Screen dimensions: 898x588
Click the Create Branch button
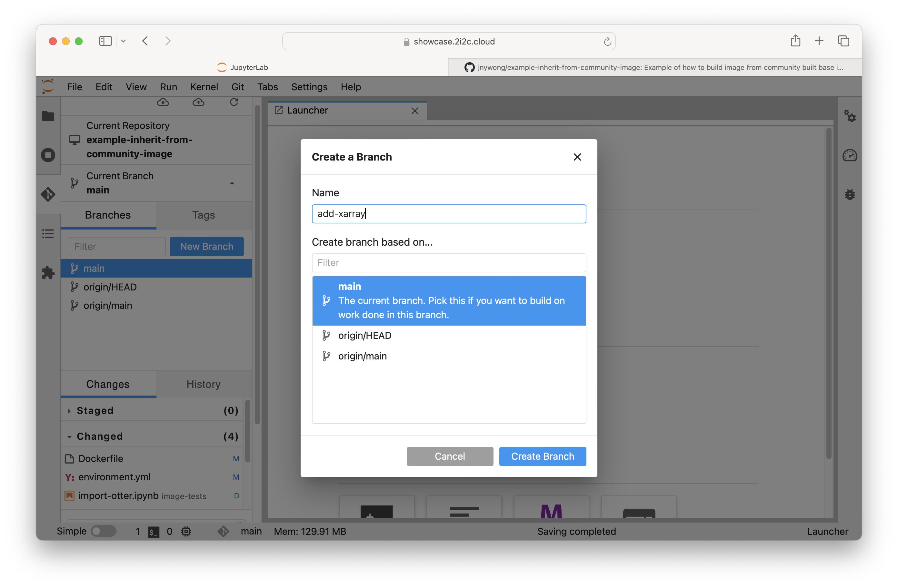pos(542,456)
